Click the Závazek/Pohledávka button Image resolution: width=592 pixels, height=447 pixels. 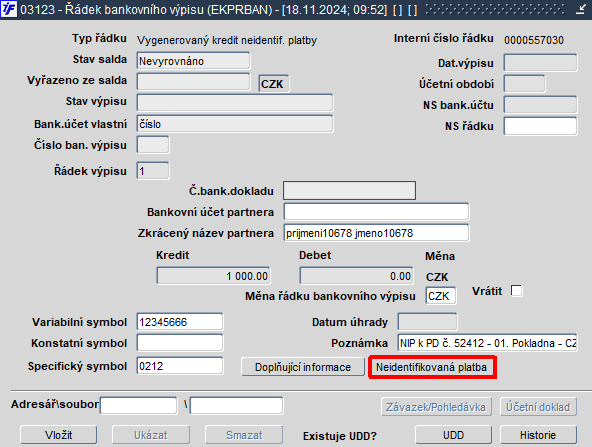pos(436,407)
